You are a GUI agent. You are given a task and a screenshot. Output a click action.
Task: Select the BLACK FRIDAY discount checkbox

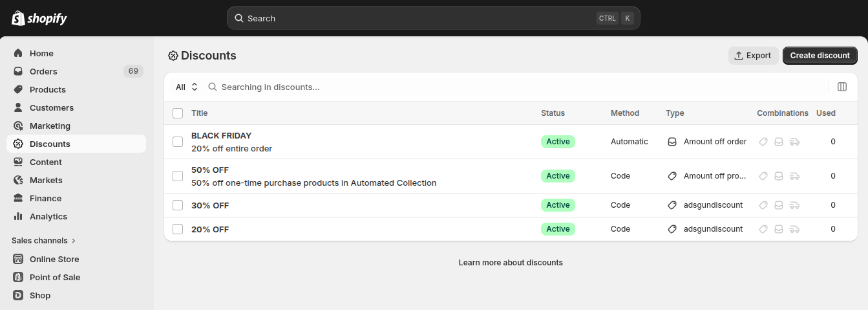coord(178,142)
